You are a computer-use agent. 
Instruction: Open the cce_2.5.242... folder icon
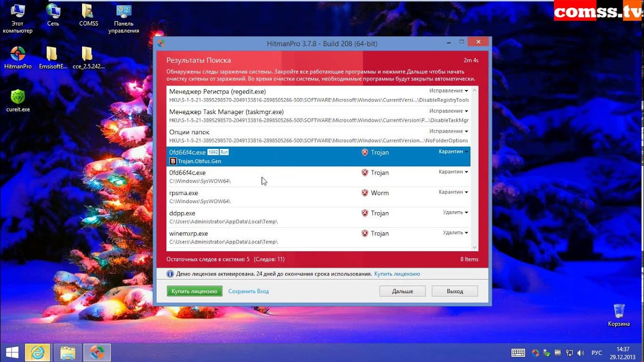click(88, 57)
